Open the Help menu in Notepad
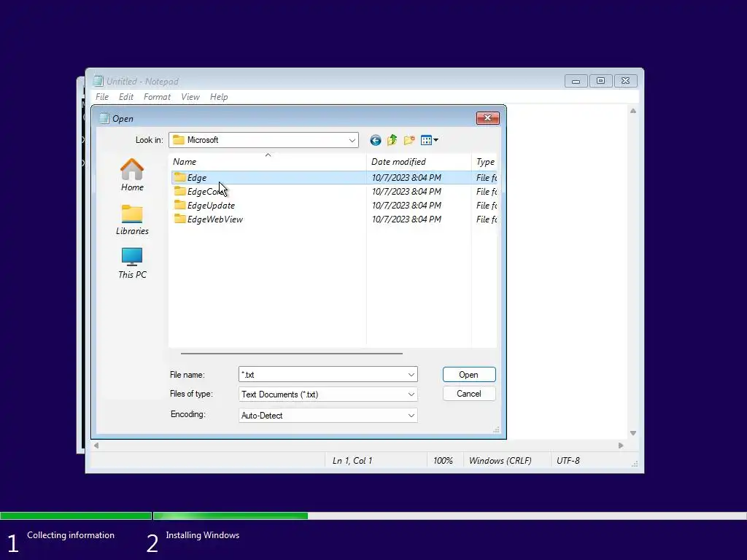The width and height of the screenshot is (747, 560). 219,97
